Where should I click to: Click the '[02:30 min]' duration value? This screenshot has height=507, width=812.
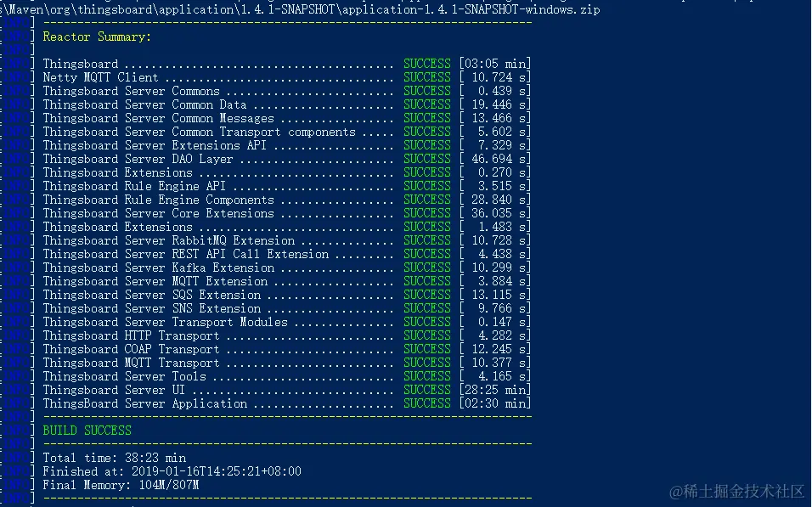point(495,403)
